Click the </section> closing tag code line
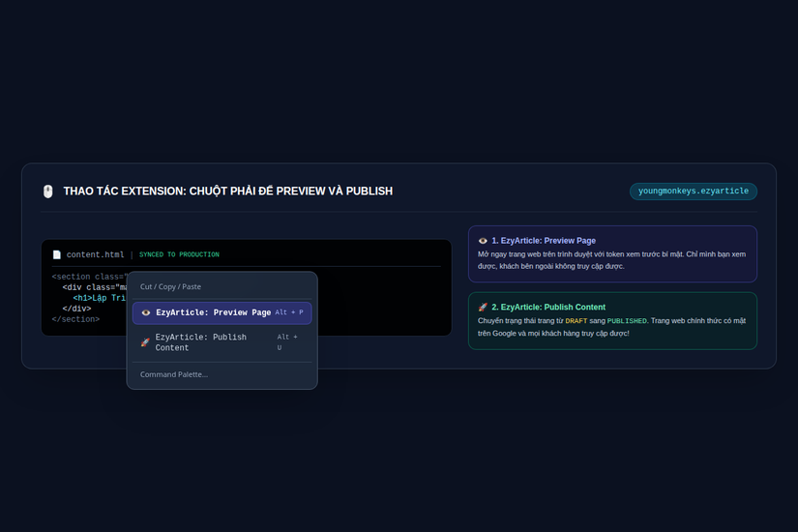Image resolution: width=798 pixels, height=532 pixels. coord(75,319)
